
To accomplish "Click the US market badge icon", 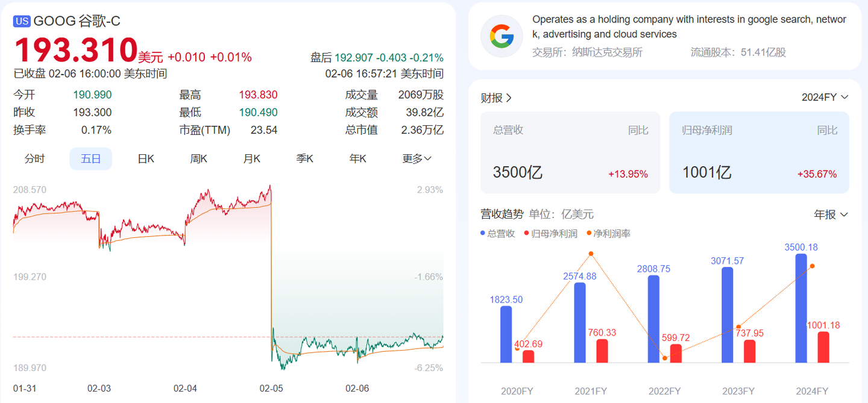I will click(22, 21).
